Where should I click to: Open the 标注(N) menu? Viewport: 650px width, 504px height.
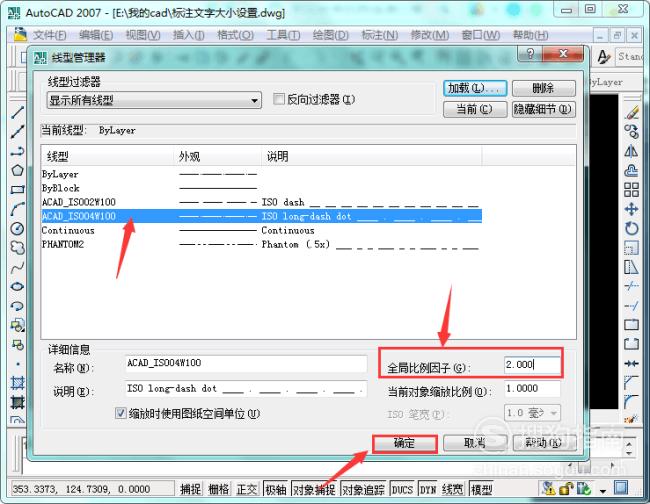[380, 35]
